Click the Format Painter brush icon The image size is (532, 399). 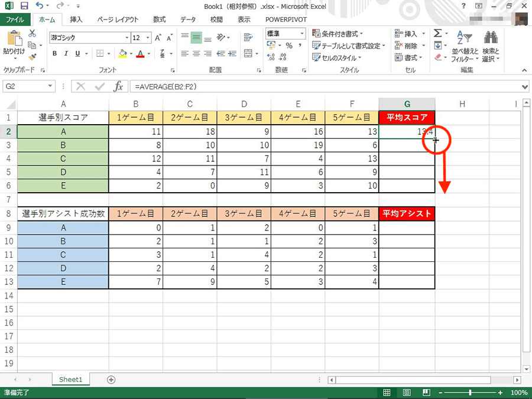[33, 57]
